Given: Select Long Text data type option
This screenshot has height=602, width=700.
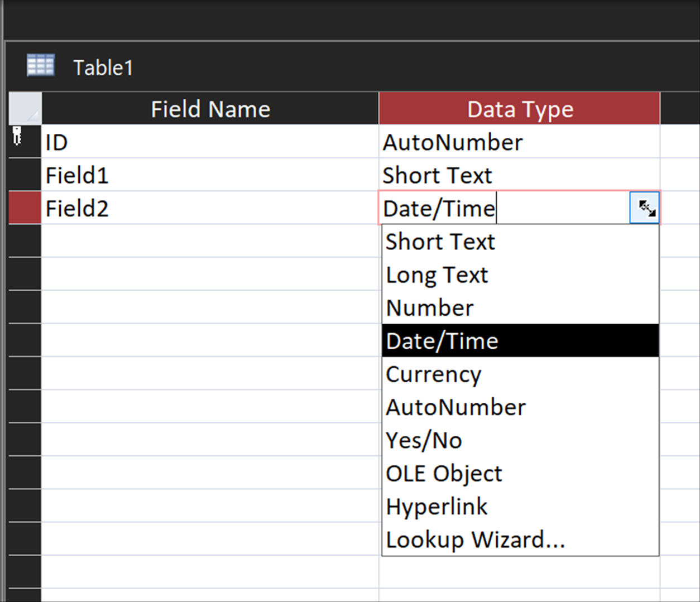Looking at the screenshot, I should pos(437,275).
